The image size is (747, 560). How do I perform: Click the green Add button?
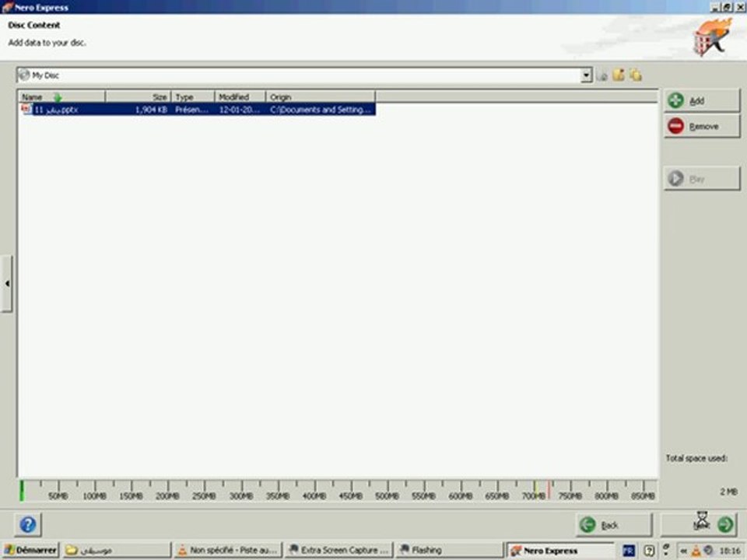pyautogui.click(x=702, y=100)
